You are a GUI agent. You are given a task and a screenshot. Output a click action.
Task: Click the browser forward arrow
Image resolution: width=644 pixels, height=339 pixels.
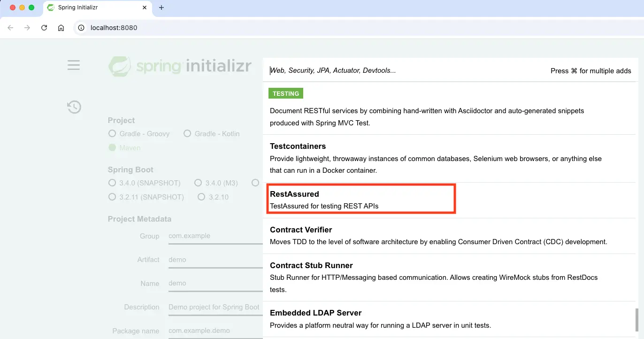tap(27, 28)
